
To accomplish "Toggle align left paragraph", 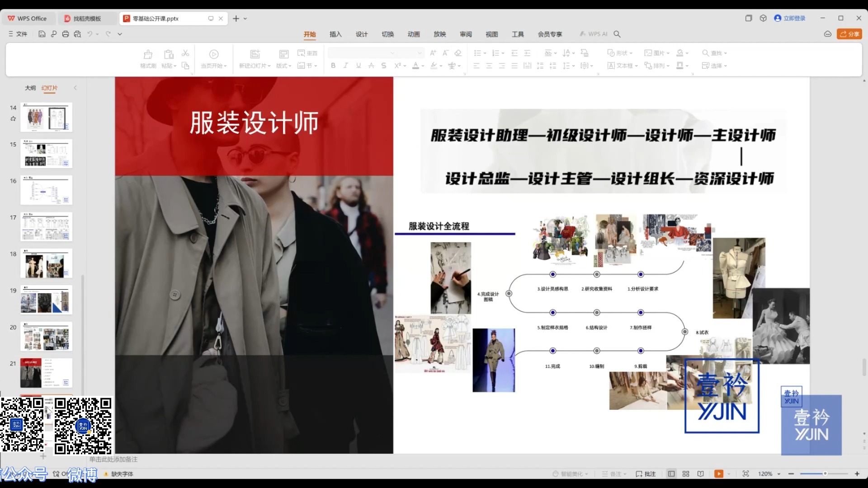I will point(476,66).
